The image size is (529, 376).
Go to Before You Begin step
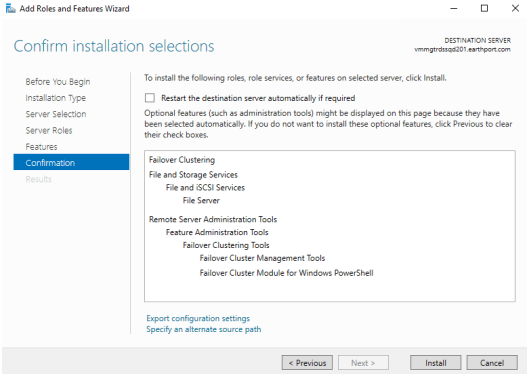(x=58, y=82)
